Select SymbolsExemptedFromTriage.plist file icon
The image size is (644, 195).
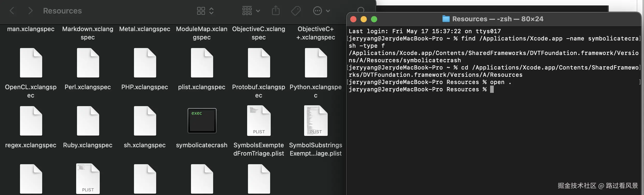coord(259,121)
